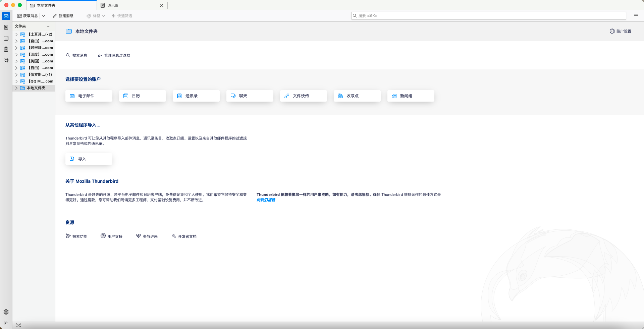Viewport: 644px width, 329px height.
Task: Click the online status icon in status bar
Action: (18, 325)
